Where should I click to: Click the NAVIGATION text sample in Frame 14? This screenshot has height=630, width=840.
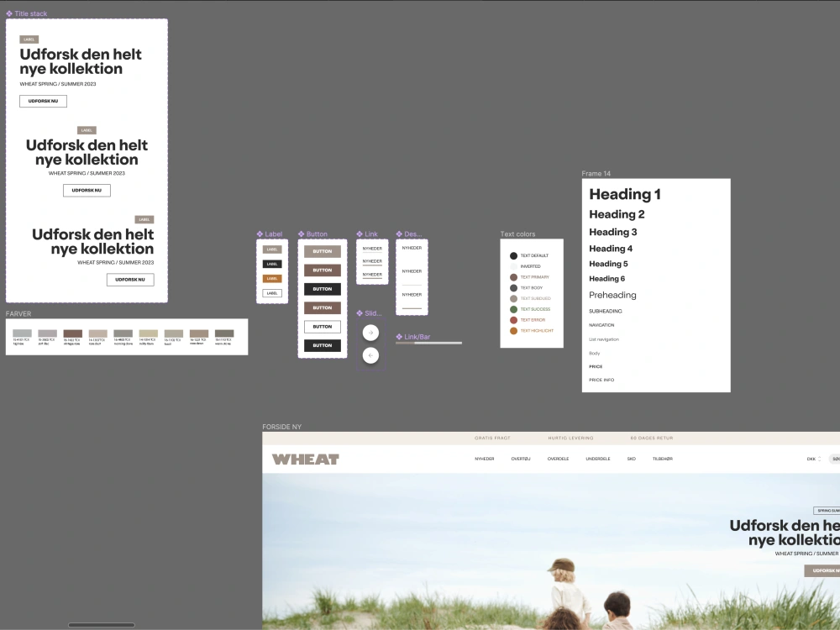tap(601, 325)
